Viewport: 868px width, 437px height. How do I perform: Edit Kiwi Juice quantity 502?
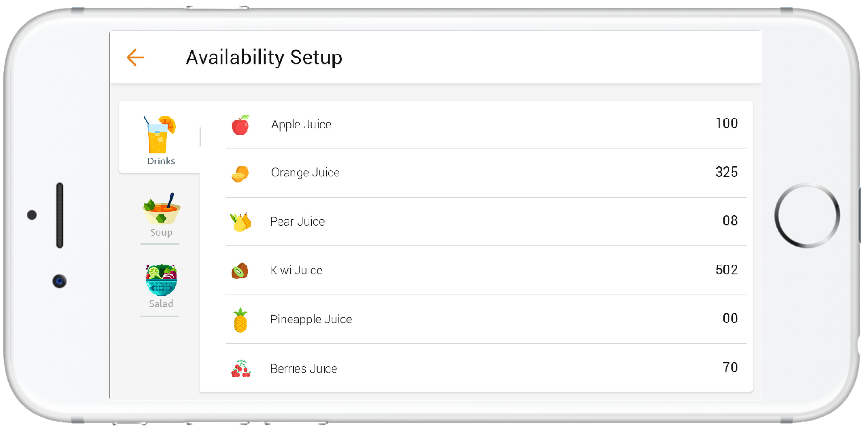click(x=726, y=270)
